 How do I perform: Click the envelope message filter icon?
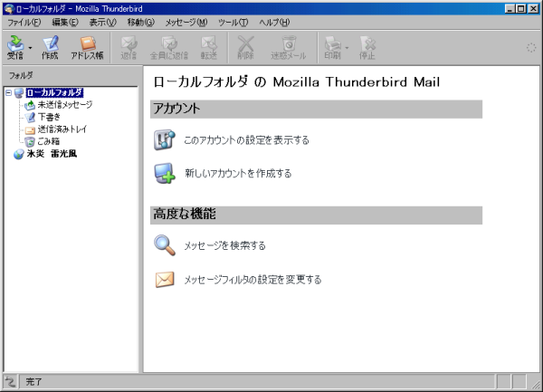coord(165,280)
